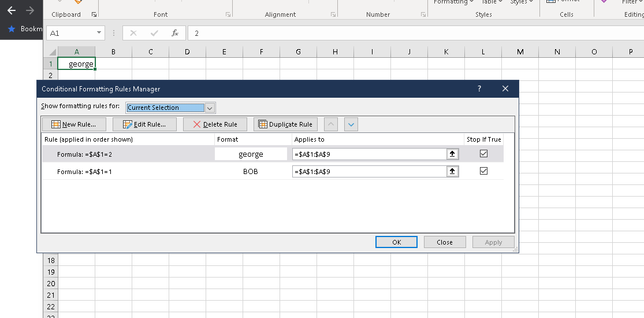This screenshot has height=318, width=644.
Task: Edit Applies to range for the =$A$1=2 rule
Action: click(x=370, y=154)
